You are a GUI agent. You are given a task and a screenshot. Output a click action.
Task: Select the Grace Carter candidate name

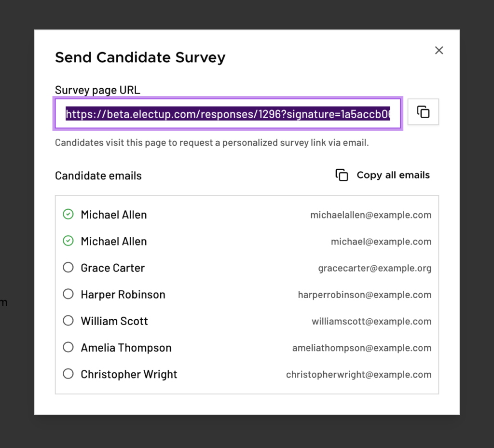pos(112,268)
